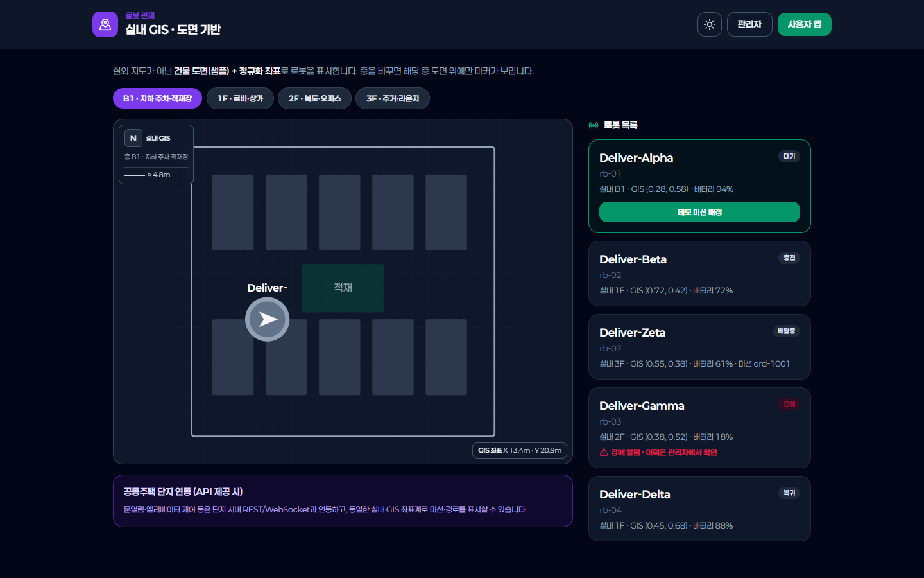The image size is (924, 578).
Task: Click the 장애 알림 link on Deliver-Gamma
Action: point(664,452)
